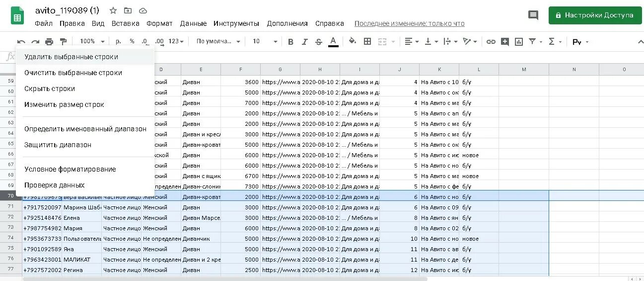Click the merge cells icon

[382, 42]
